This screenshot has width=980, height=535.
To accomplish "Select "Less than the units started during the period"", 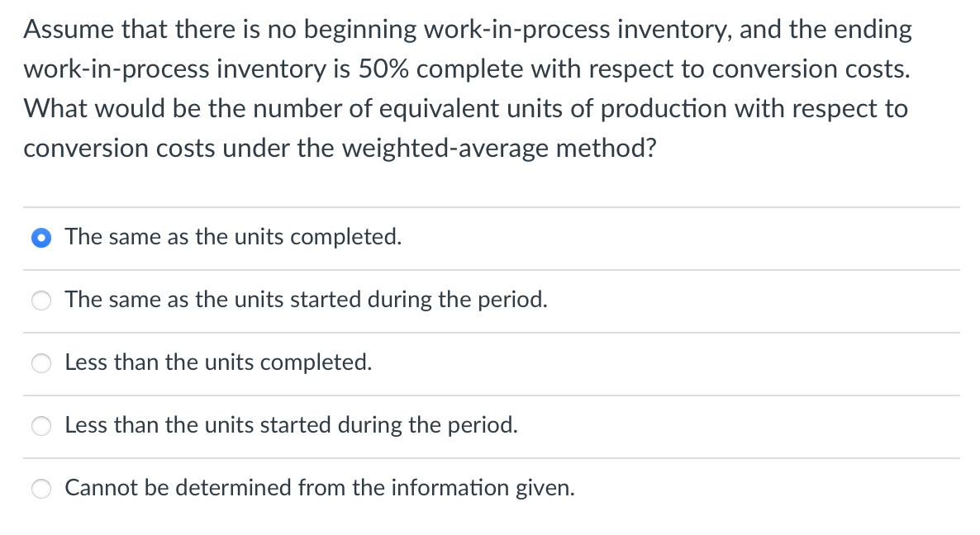I will 41,426.
